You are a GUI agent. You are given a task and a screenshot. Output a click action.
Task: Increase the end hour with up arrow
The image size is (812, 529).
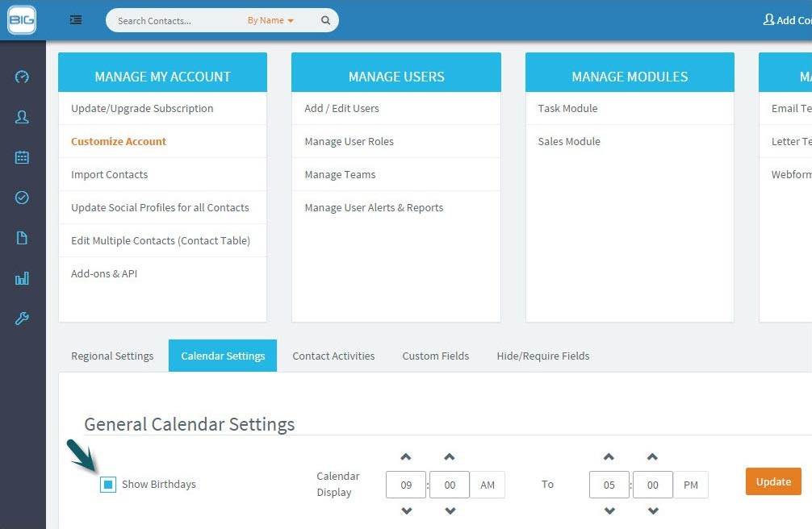[x=609, y=456]
